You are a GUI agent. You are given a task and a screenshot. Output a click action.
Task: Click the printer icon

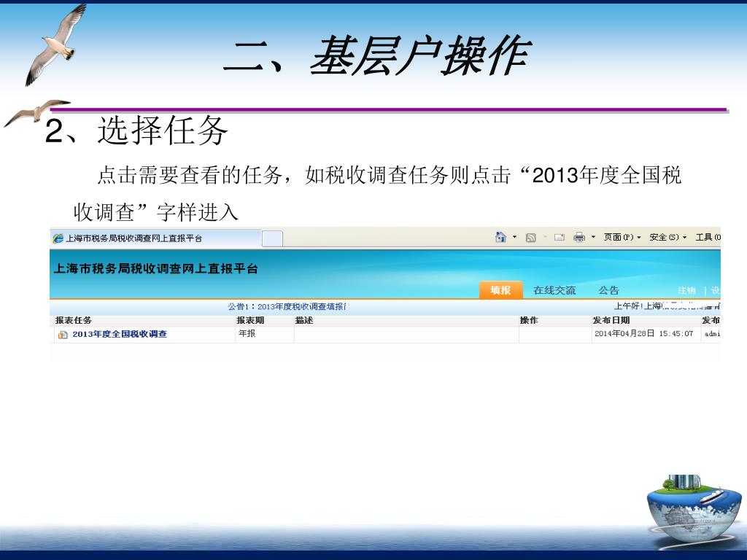[578, 237]
